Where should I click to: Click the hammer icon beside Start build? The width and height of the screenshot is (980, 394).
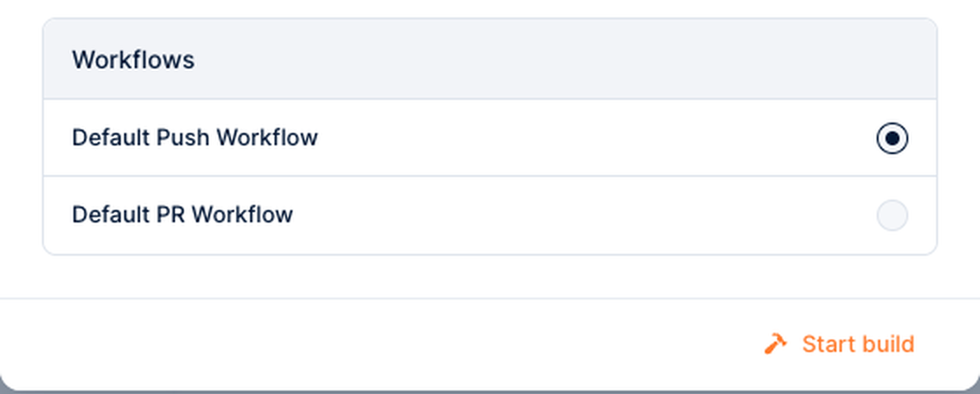[775, 344]
